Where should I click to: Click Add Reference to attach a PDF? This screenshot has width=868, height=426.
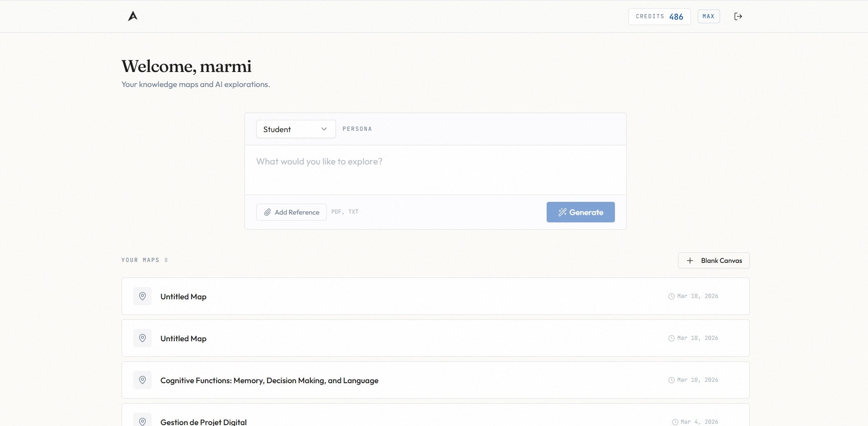coord(291,212)
